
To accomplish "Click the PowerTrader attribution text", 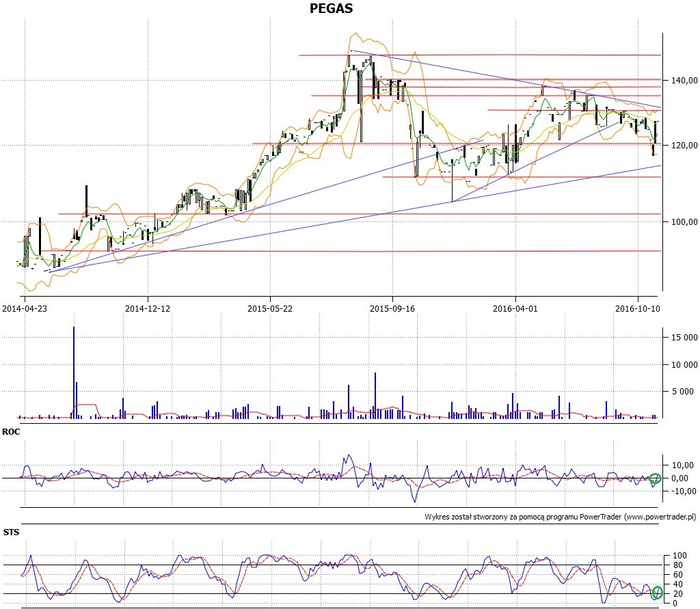I will (561, 517).
